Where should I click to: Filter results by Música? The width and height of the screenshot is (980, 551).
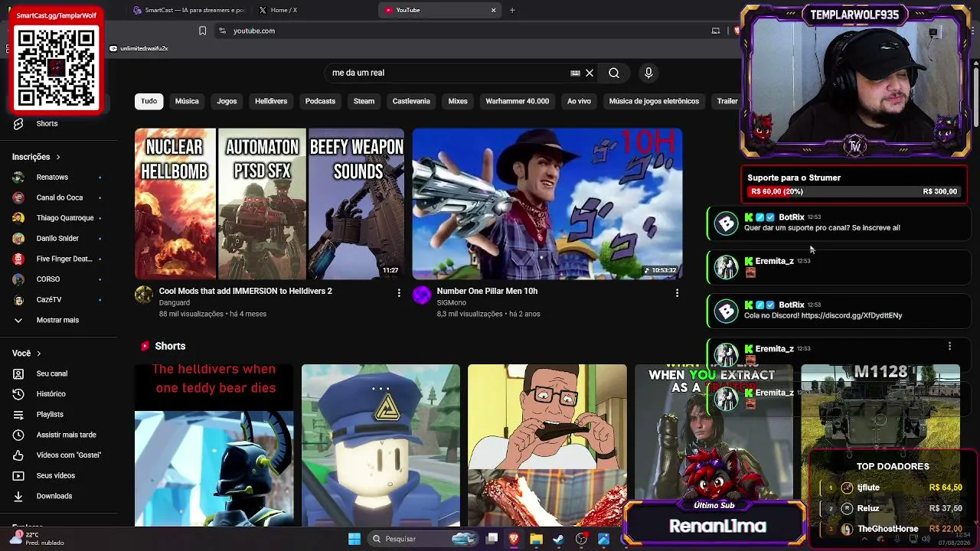click(187, 101)
